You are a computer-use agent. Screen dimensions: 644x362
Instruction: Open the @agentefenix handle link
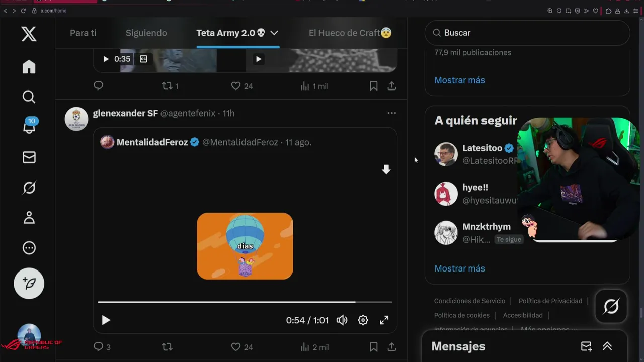[188, 113]
